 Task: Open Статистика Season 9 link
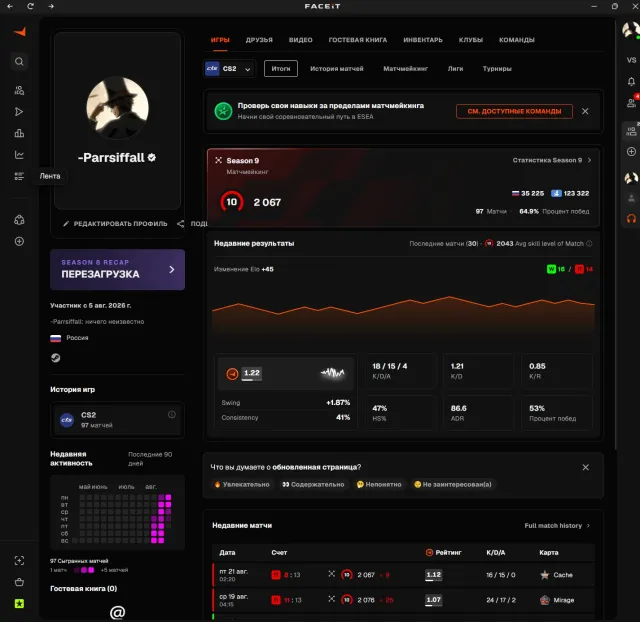tap(551, 160)
